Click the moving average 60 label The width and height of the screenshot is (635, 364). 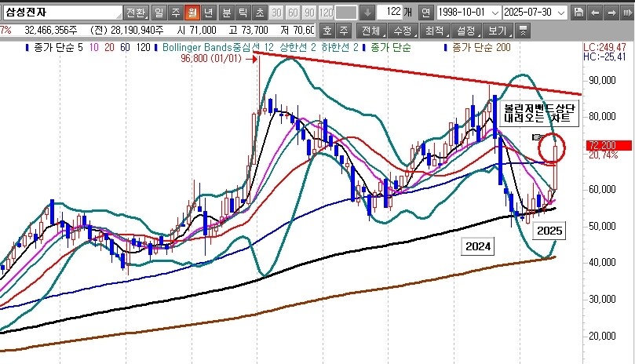click(x=125, y=47)
